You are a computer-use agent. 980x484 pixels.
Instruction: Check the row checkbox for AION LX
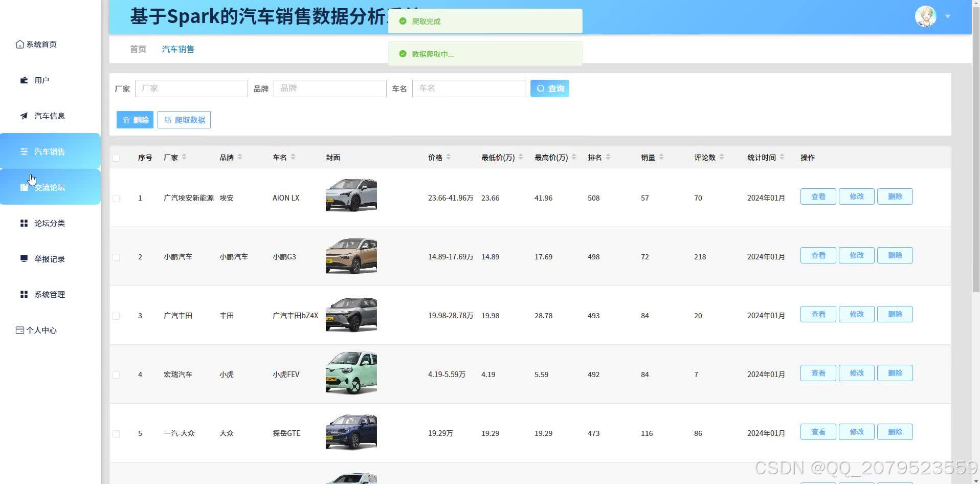point(116,199)
